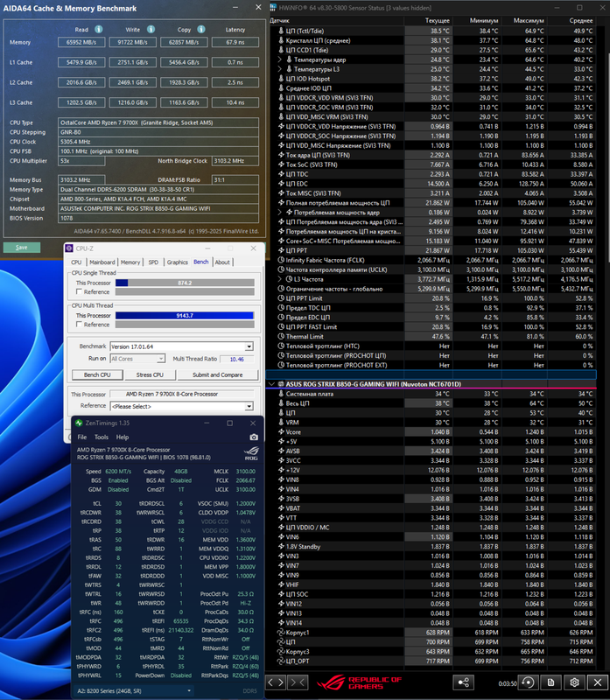Click the Memory Latency 67.9 ns field
The image size is (610, 700).
[235, 42]
